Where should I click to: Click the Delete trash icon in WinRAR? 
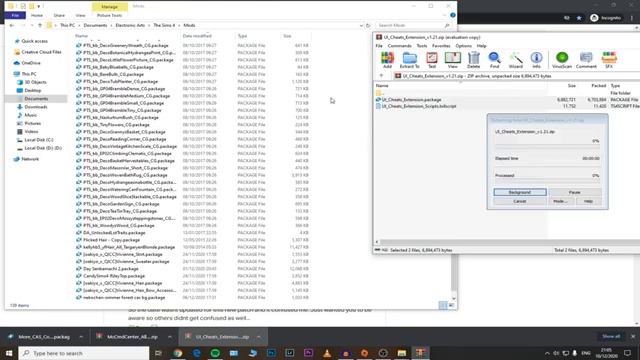tap(473, 60)
